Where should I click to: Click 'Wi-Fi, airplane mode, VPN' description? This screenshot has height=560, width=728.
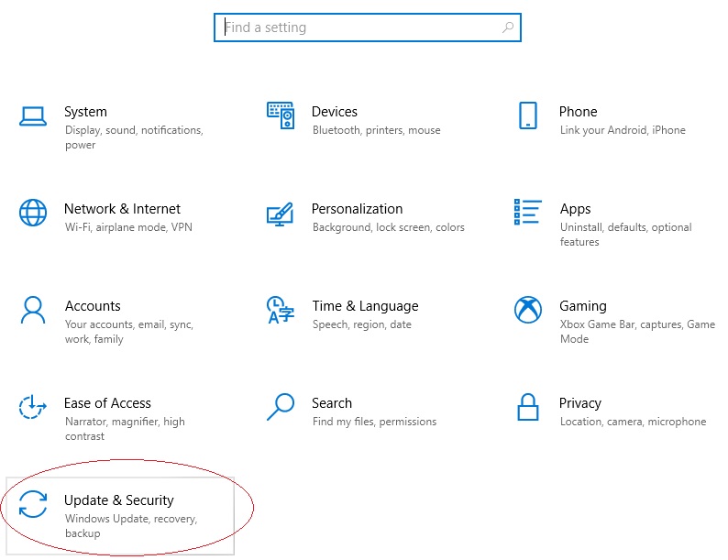[x=128, y=227]
